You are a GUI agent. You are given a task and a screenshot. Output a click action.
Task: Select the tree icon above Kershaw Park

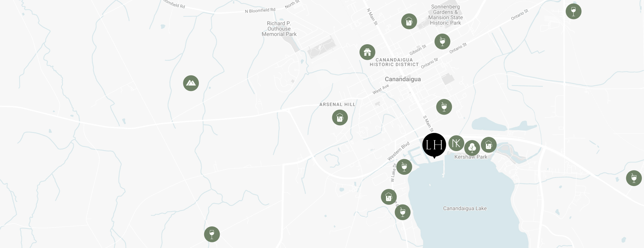point(472,148)
